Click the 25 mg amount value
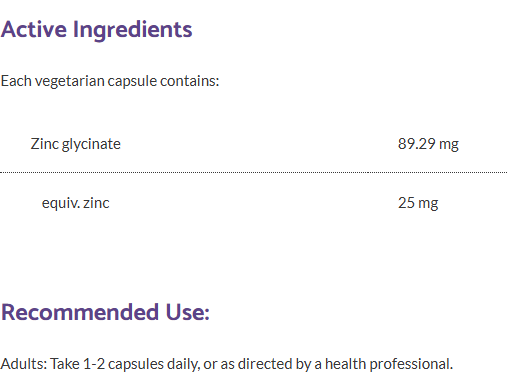Screen dimensions: 508x377 (x=418, y=203)
